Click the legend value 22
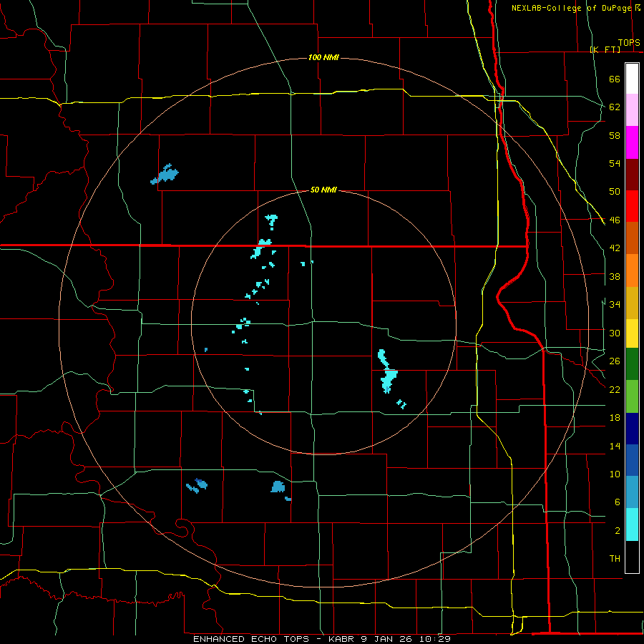The image size is (644, 644). pyautogui.click(x=615, y=389)
